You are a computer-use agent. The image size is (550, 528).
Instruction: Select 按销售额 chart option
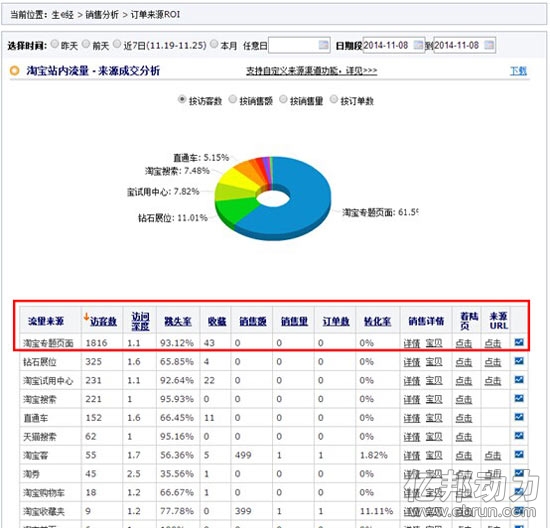[233, 99]
